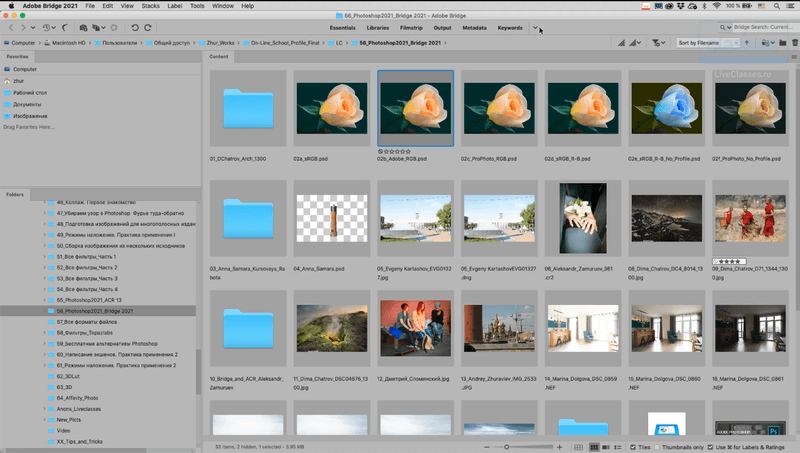Open the Stacks menu

point(151,6)
